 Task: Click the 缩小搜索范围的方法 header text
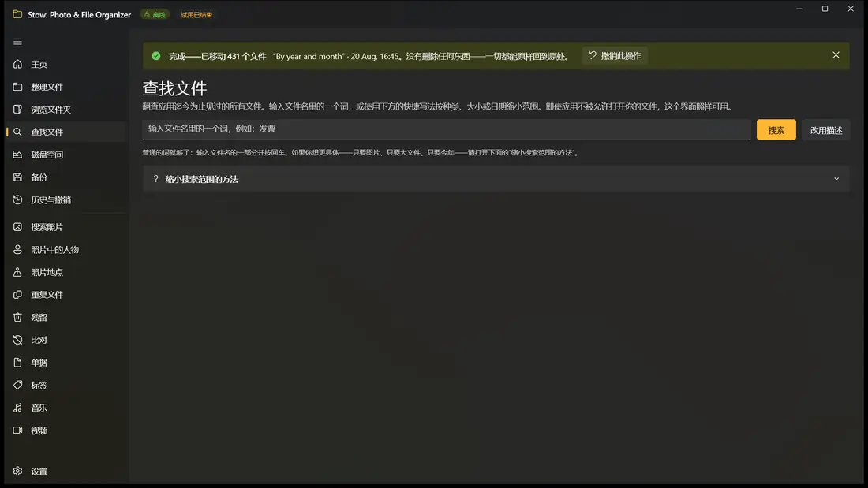201,179
